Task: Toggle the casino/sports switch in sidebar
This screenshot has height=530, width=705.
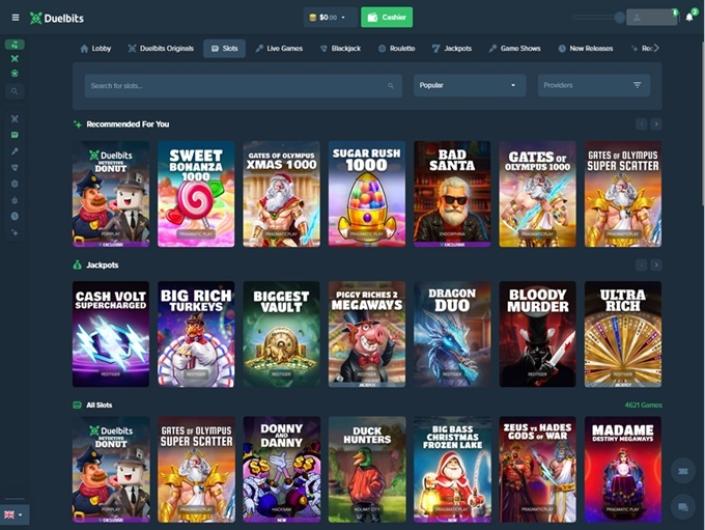Action: [x=15, y=45]
